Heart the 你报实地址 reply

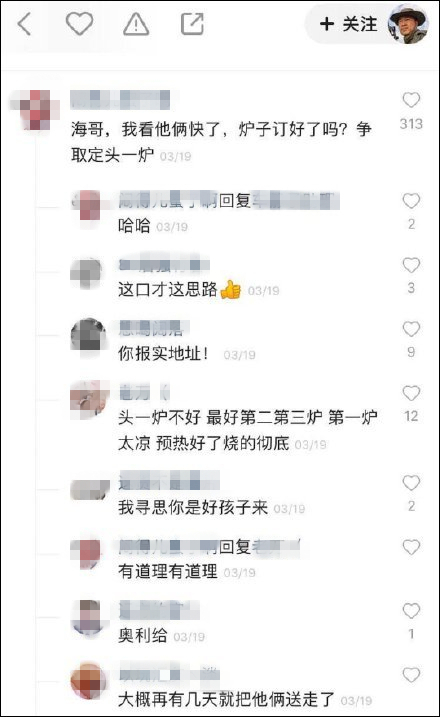tap(411, 329)
